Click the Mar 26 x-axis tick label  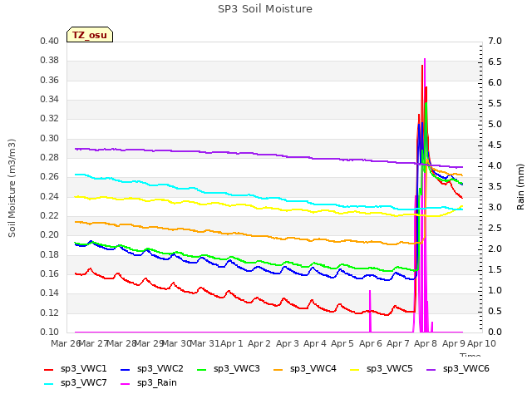(66, 343)
